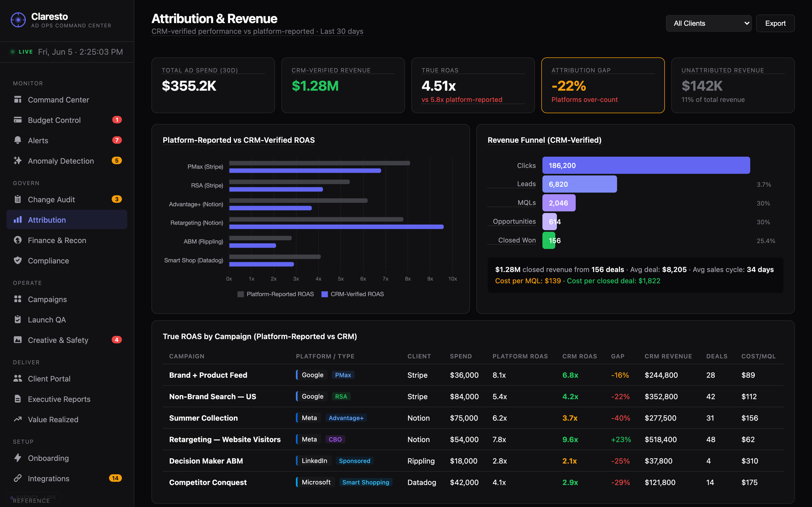The height and width of the screenshot is (507, 812).
Task: Click the Alerts bell icon
Action: tap(18, 140)
